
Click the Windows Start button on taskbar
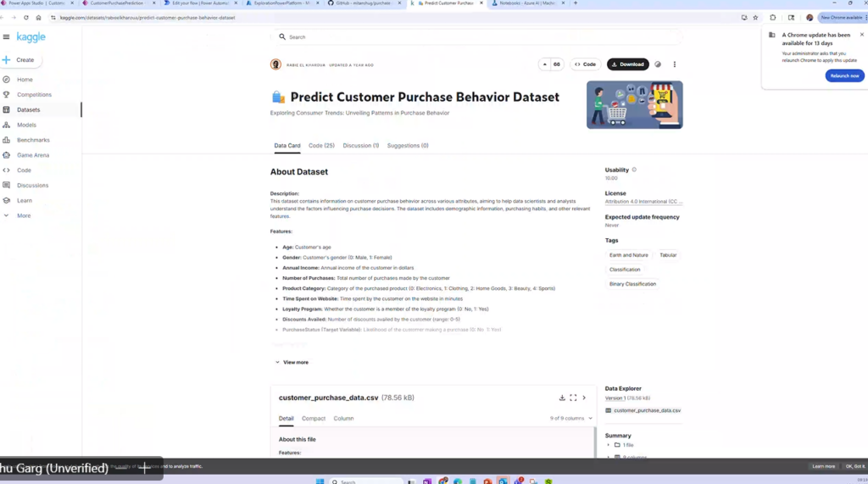click(x=320, y=481)
